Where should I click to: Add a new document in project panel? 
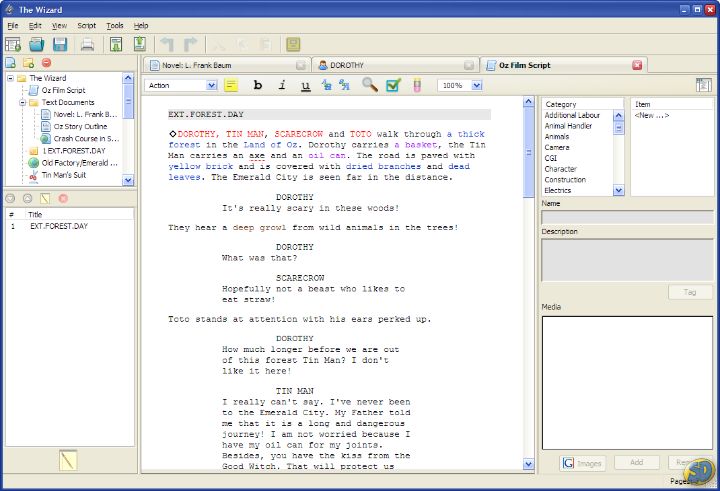coord(11,63)
